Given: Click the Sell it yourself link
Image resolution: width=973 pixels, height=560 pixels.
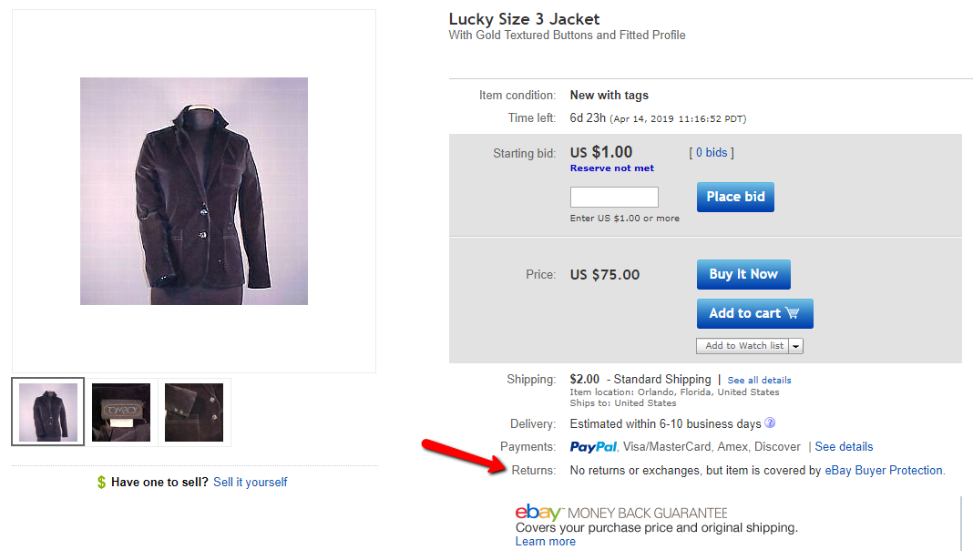Looking at the screenshot, I should click(x=250, y=482).
